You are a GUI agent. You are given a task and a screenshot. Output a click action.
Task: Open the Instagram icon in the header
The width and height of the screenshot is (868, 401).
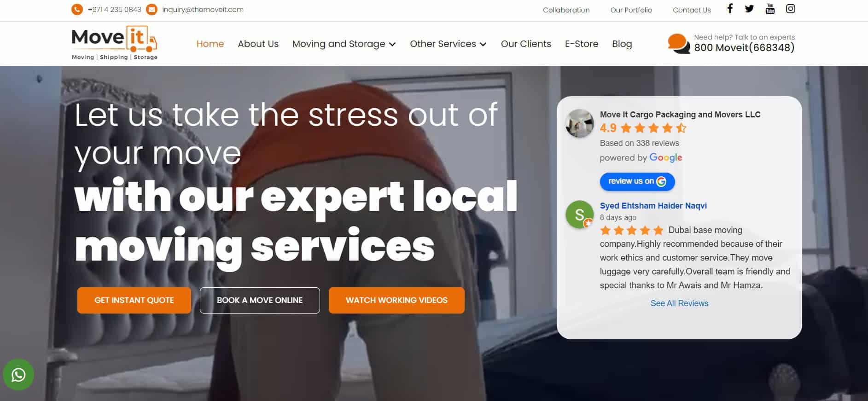point(790,9)
